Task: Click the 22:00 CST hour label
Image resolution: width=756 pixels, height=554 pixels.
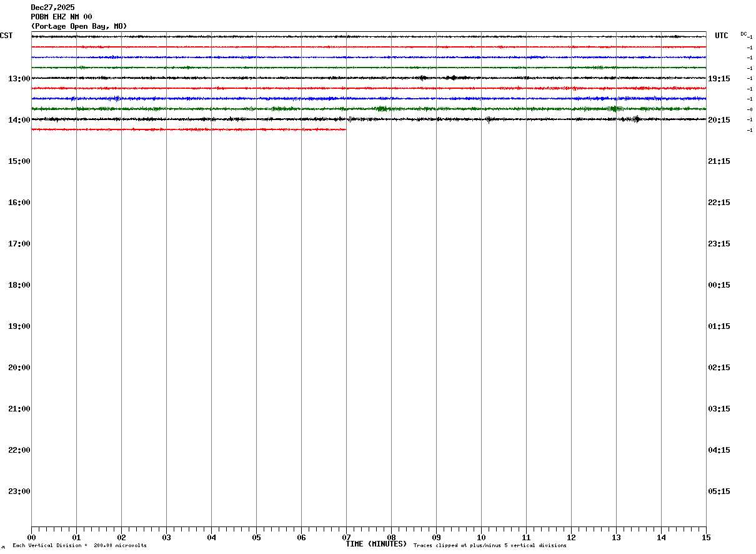Action: click(19, 450)
